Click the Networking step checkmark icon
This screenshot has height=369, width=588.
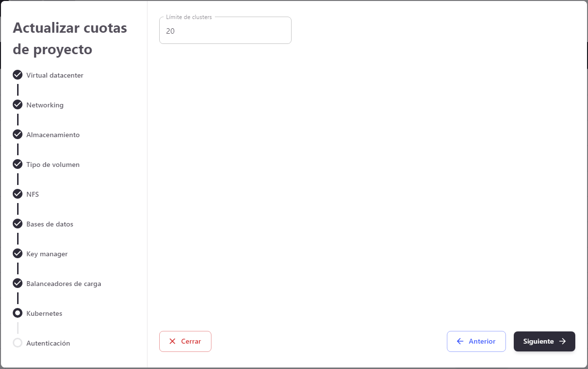[18, 104]
